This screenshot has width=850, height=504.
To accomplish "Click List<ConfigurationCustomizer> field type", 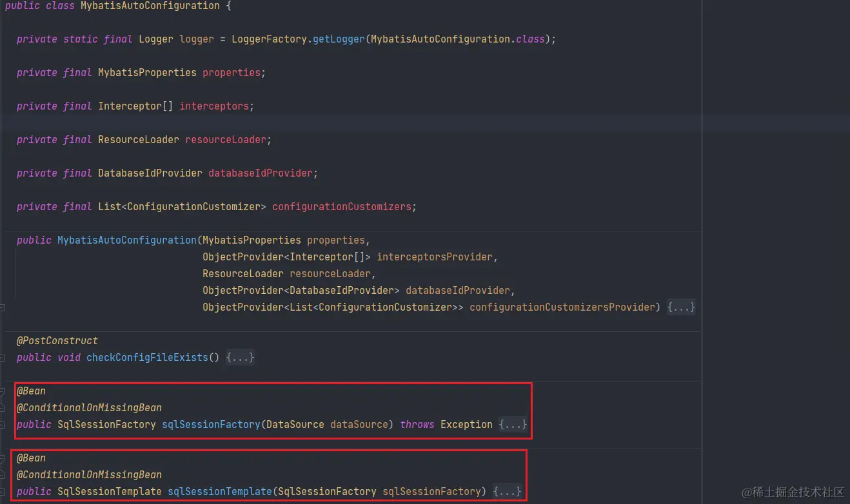I will point(182,207).
